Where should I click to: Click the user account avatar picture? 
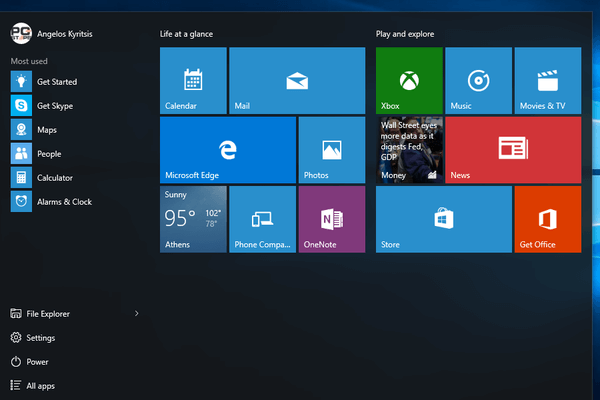coord(21,33)
